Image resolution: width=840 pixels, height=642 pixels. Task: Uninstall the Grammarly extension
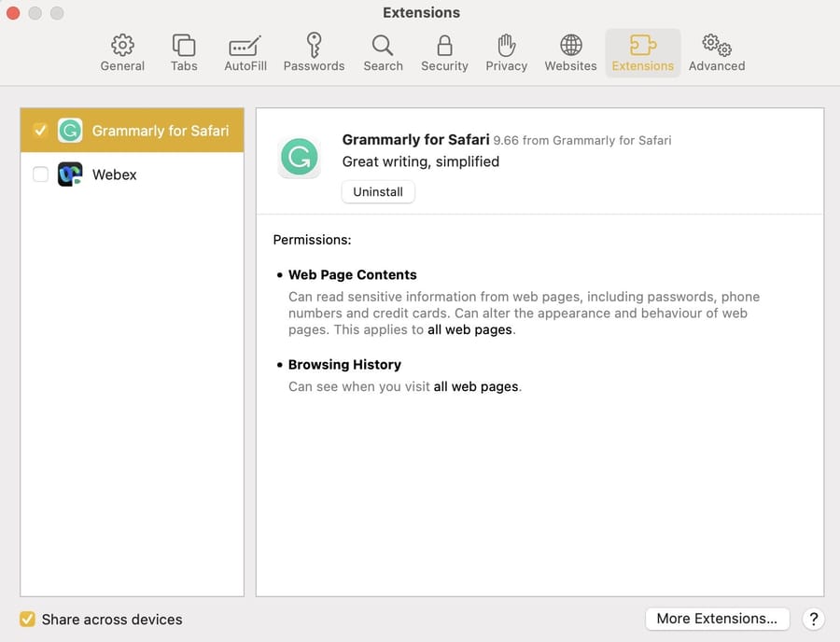click(378, 191)
